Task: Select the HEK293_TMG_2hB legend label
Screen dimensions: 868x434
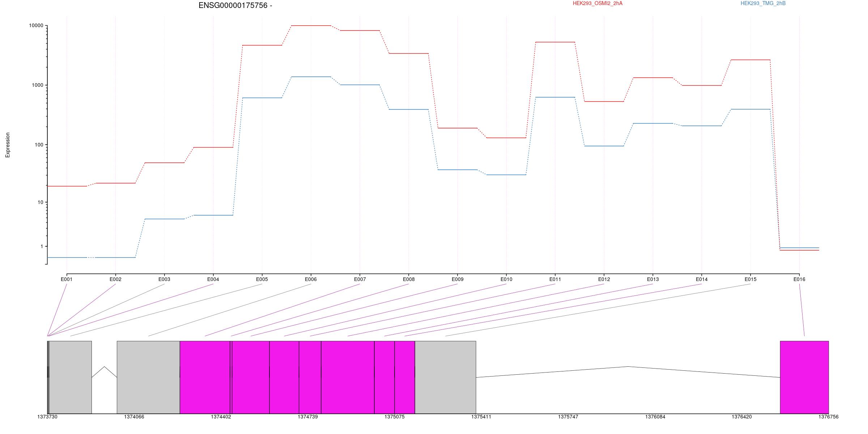Action: [763, 3]
